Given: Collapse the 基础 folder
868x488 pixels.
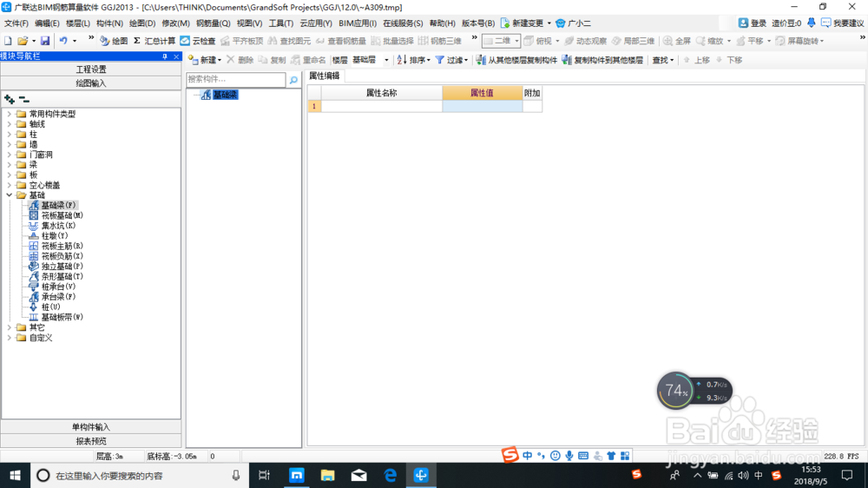Looking at the screenshot, I should coord(10,195).
